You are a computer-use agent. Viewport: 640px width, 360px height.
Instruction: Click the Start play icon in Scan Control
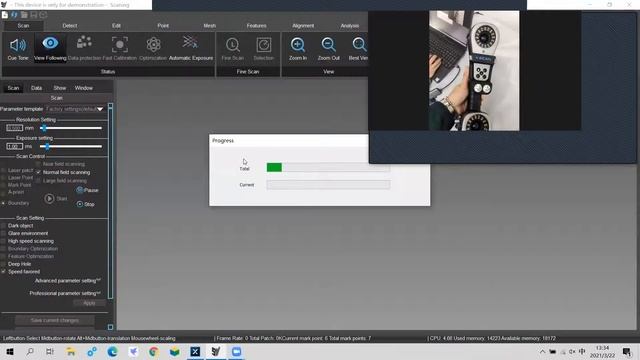[49, 198]
